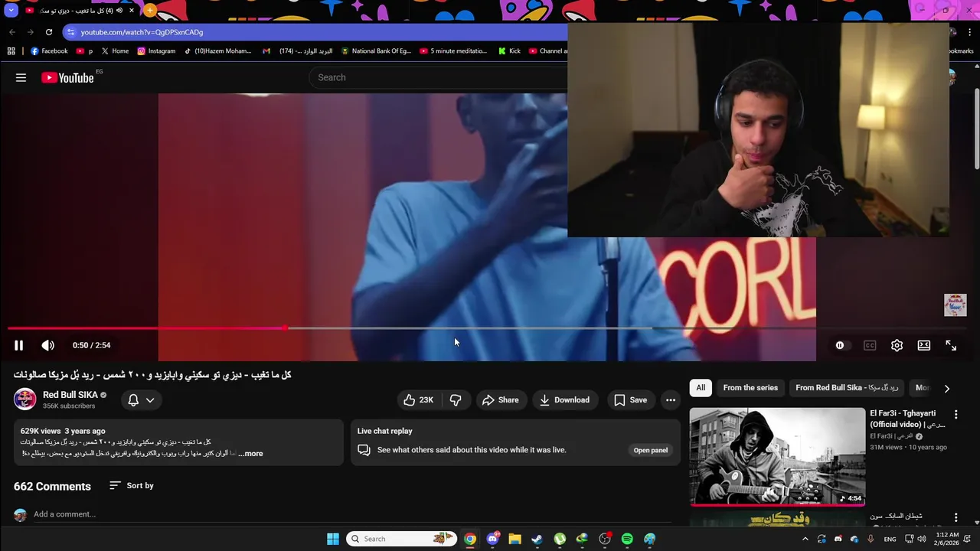Open a new Chrome tab
This screenshot has width=980, height=551.
150,11
